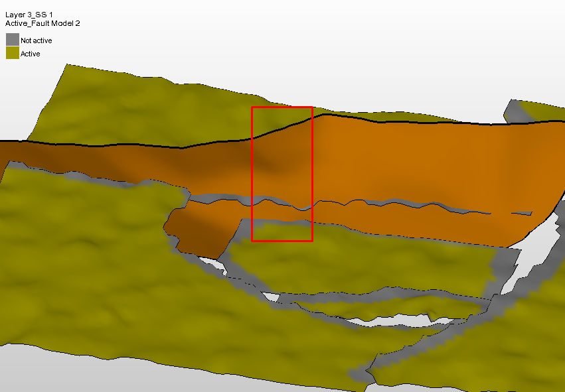Click the olive Active legend swatch
Image resolution: width=565 pixels, height=392 pixels.
13,53
